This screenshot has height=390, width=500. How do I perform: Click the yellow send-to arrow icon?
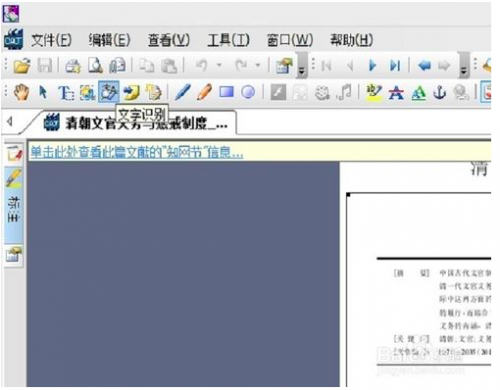pos(131,92)
